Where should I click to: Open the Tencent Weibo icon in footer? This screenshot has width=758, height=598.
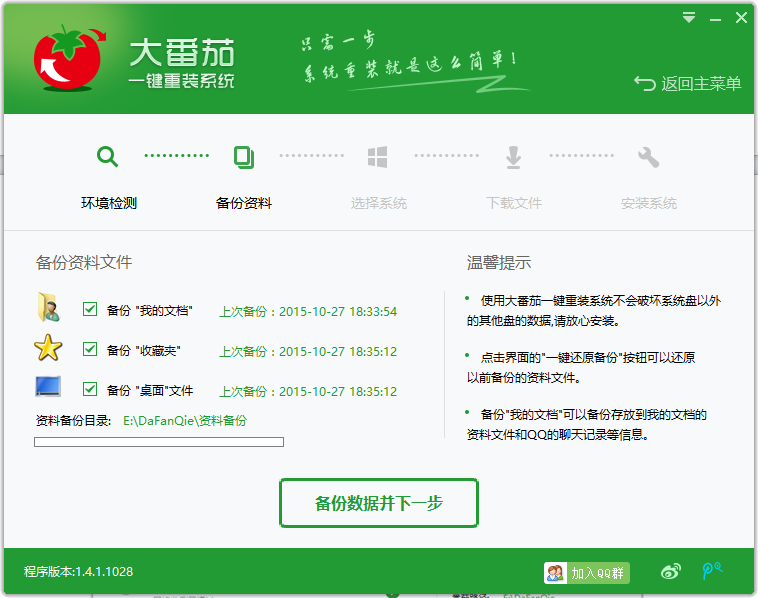tap(712, 570)
